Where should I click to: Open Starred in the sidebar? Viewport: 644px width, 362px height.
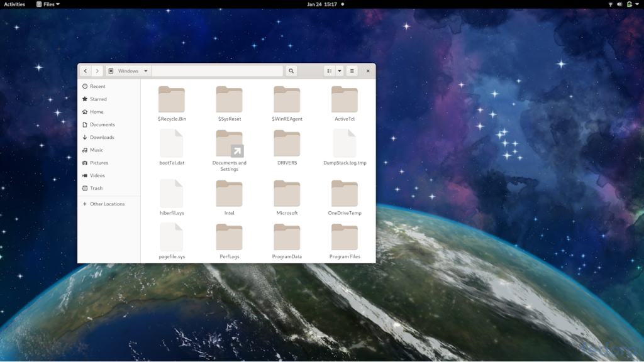109,99
